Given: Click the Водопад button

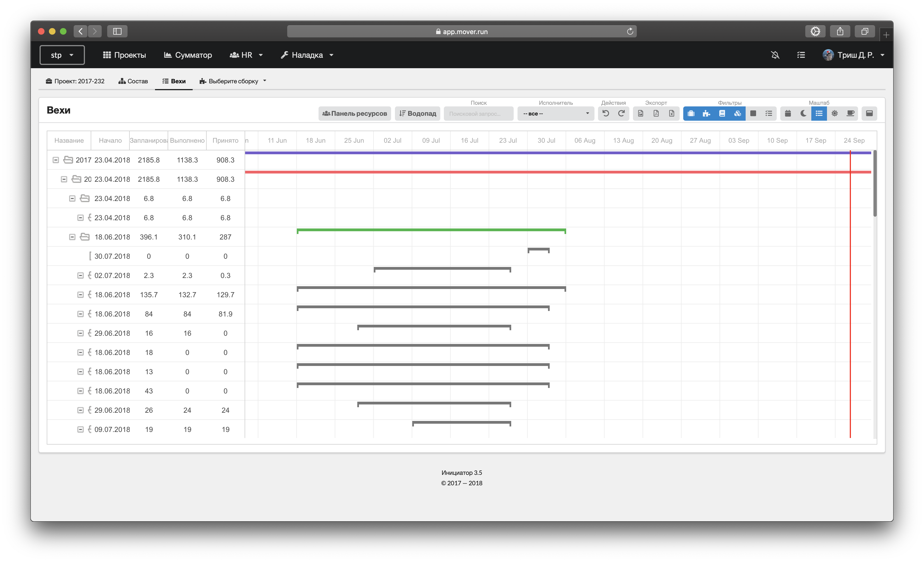Looking at the screenshot, I should click(417, 114).
